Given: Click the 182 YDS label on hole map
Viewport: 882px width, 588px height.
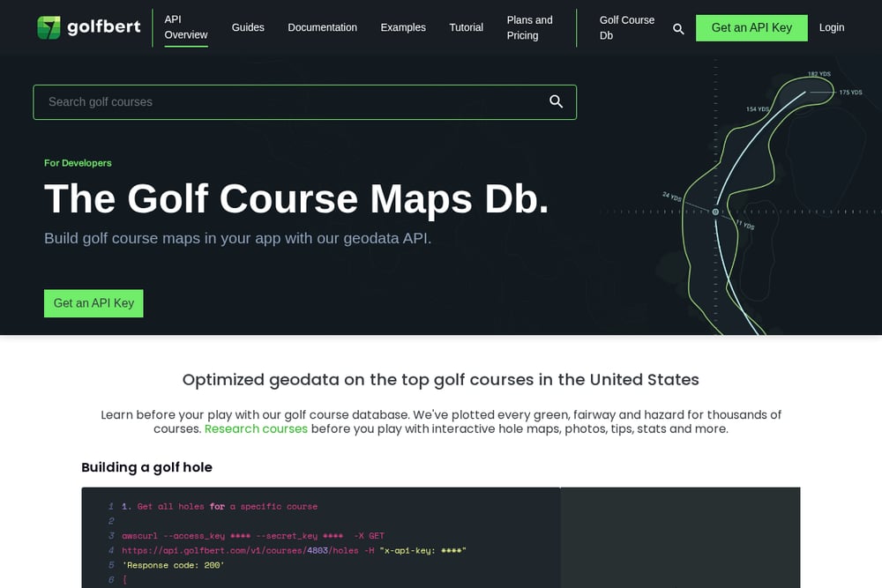Looking at the screenshot, I should pos(819,74).
